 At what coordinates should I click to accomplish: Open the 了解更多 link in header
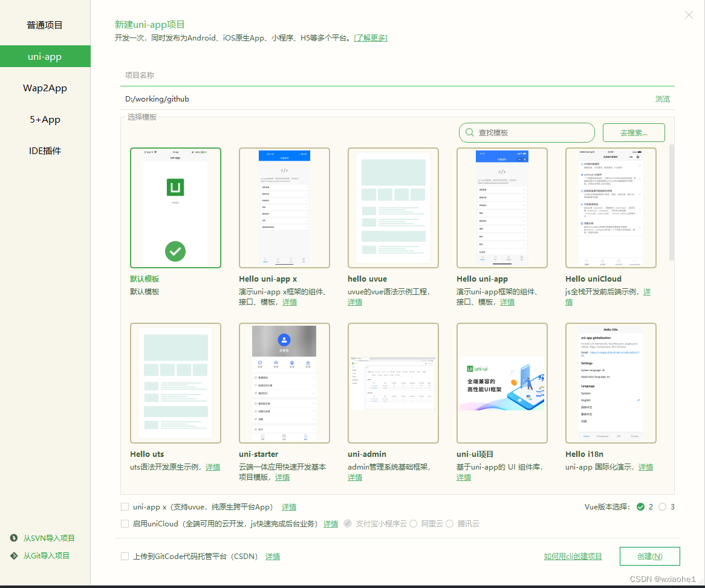[x=371, y=37]
